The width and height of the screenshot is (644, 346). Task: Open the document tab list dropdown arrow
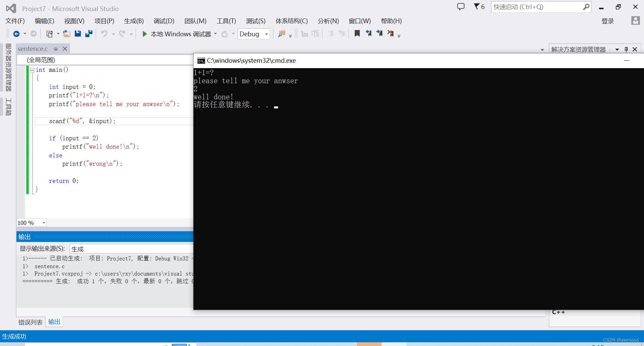coord(542,50)
